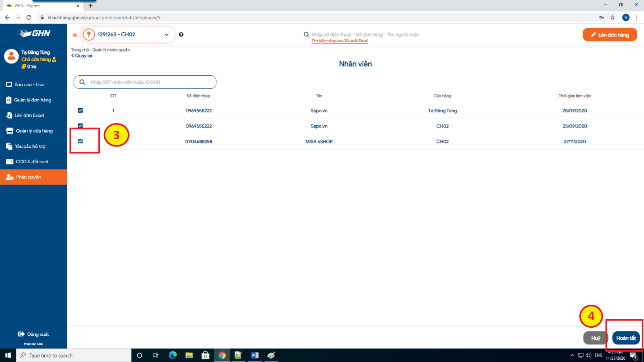Image resolution: width=644 pixels, height=362 pixels.
Task: Switch to Chrome on taskbar
Action: (222, 355)
